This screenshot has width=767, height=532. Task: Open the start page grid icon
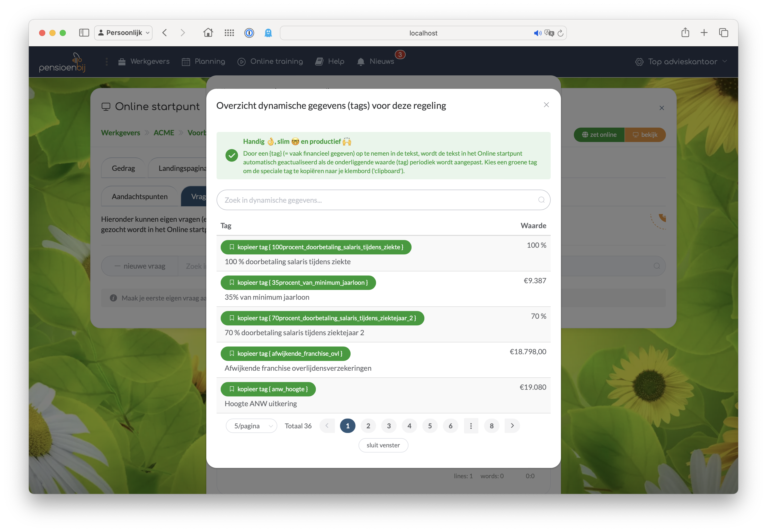[x=229, y=33]
